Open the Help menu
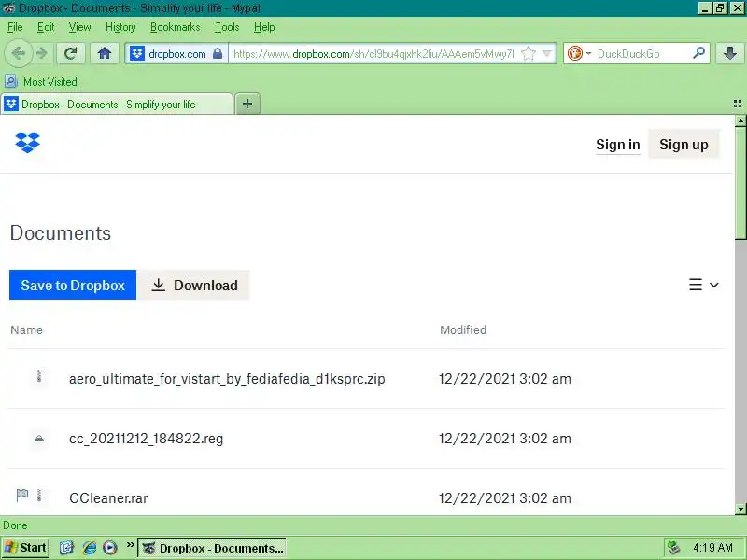Image resolution: width=747 pixels, height=560 pixels. (264, 27)
